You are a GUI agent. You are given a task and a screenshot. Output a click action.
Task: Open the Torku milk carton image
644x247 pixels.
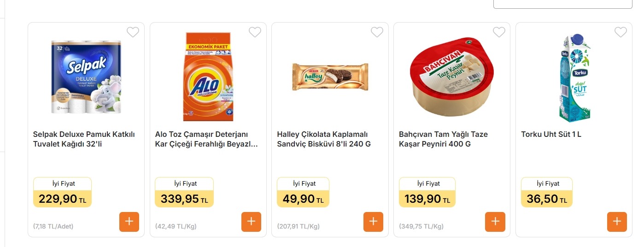tap(574, 77)
